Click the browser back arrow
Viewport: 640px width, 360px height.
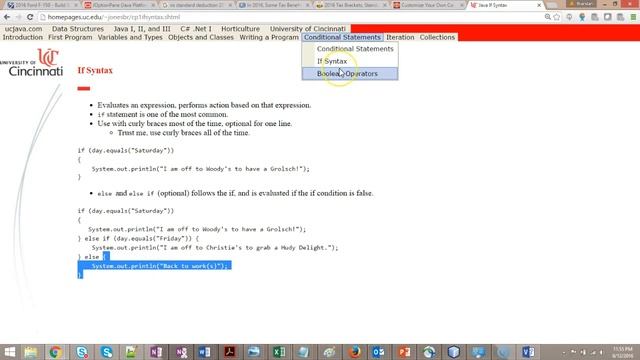(7, 17)
